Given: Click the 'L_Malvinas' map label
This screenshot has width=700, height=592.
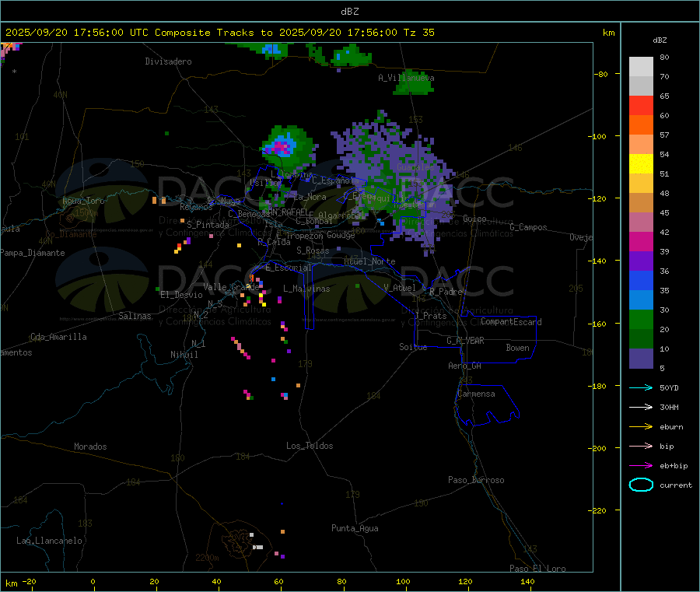Looking at the screenshot, I should click(306, 289).
